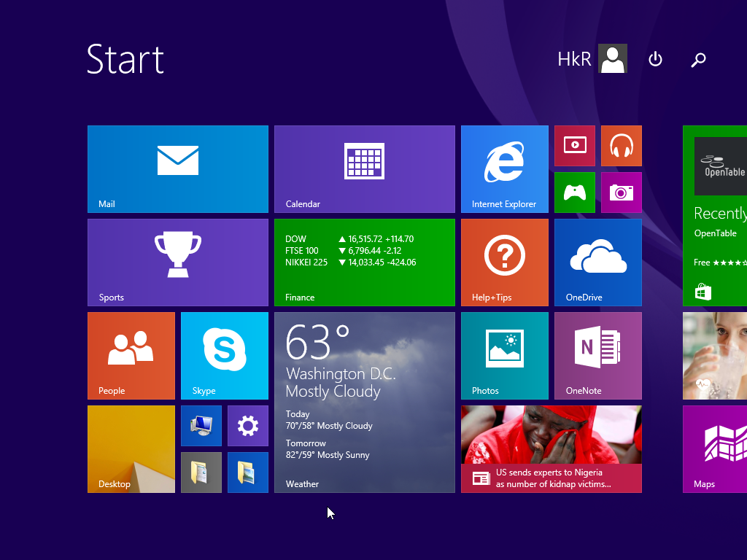Viewport: 747px width, 560px height.
Task: Click the NIKKEI 225 stock line
Action: point(351,262)
